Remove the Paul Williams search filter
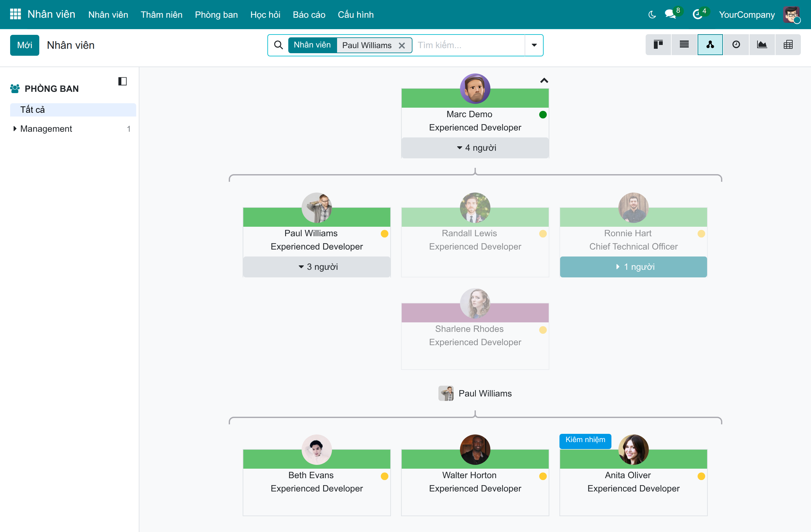This screenshot has height=532, width=811. [402, 45]
